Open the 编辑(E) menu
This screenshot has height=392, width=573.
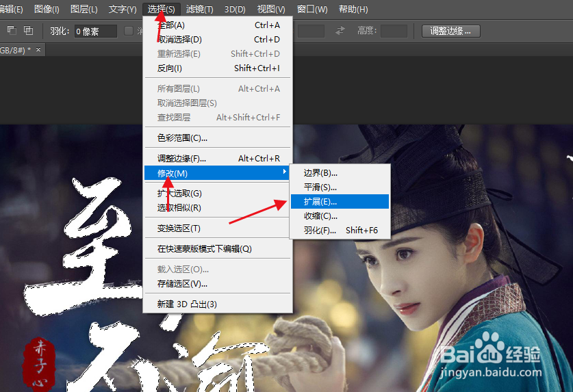click(x=11, y=9)
